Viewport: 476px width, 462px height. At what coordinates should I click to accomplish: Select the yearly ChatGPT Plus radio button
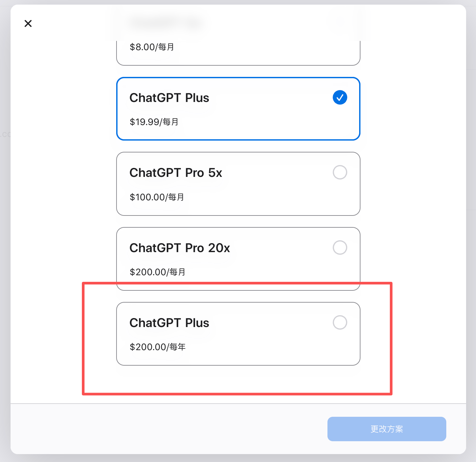coord(340,322)
